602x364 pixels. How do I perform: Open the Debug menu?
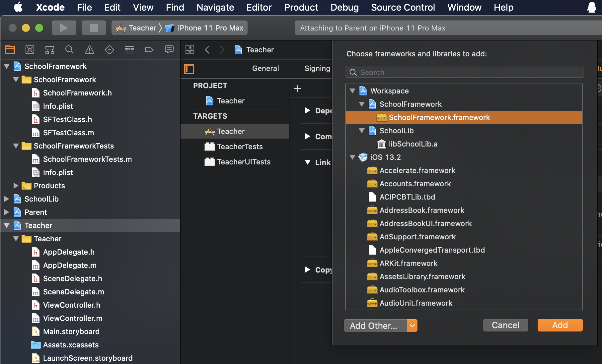pos(344,7)
